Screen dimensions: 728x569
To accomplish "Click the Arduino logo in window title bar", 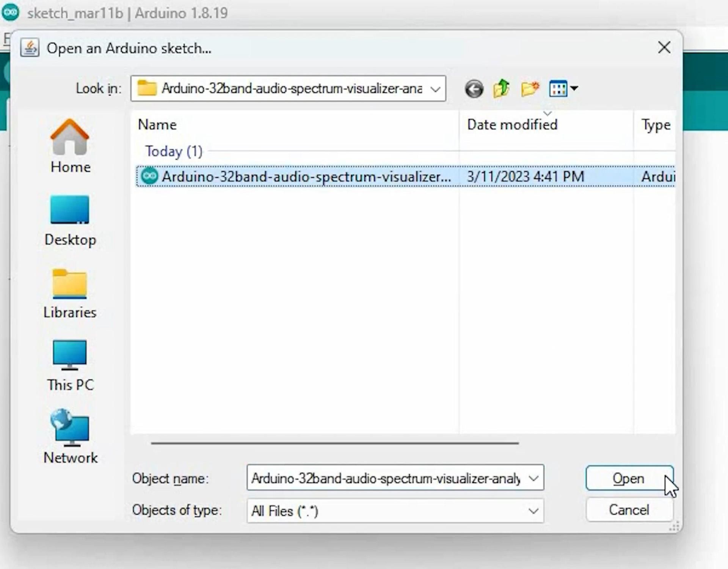I will coord(10,13).
